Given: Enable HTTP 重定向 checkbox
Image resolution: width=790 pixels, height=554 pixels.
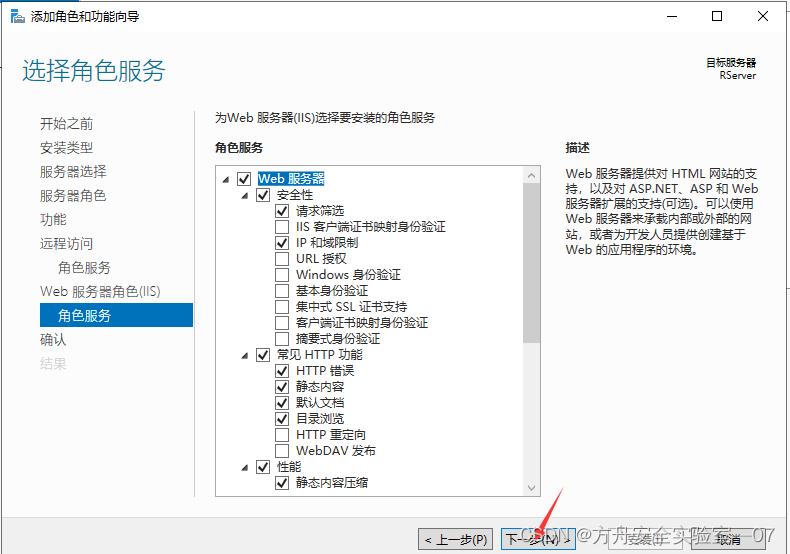Looking at the screenshot, I should [282, 435].
